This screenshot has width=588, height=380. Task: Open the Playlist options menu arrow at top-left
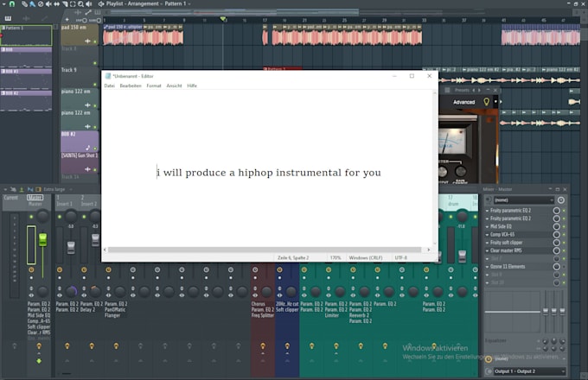pyautogui.click(x=4, y=3)
